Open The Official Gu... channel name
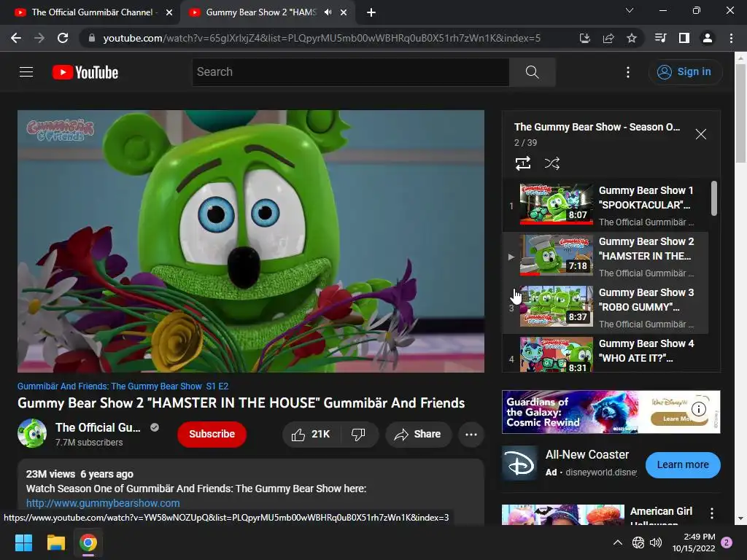Viewport: 747px width, 560px height. coord(98,427)
